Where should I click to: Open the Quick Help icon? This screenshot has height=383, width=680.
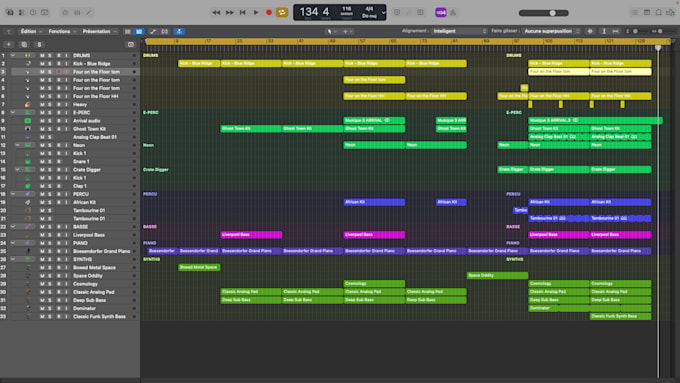click(33, 13)
